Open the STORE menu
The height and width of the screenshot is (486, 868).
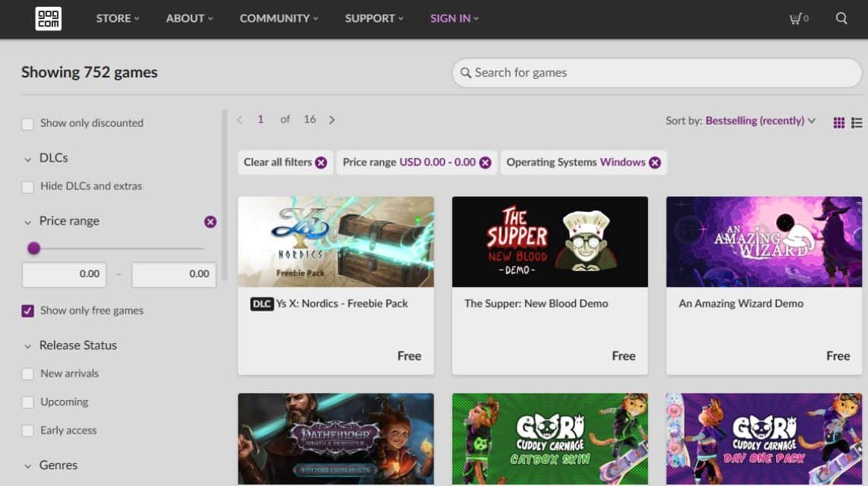114,18
